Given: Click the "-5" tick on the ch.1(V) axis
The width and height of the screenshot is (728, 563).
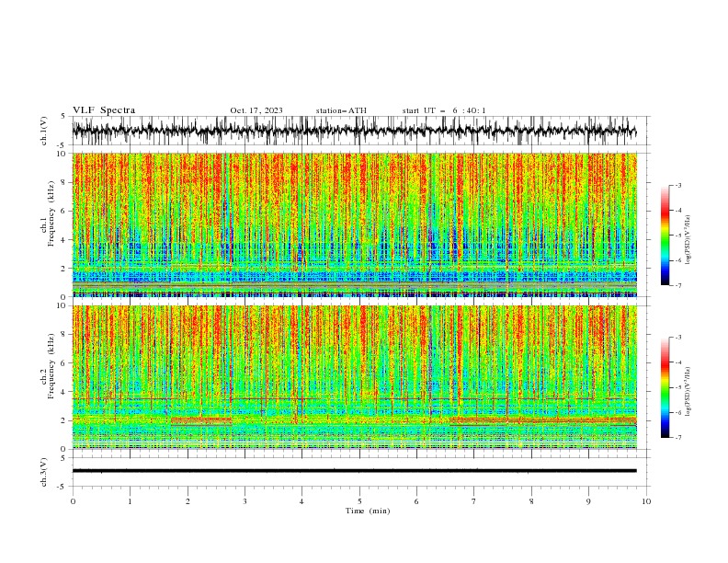Looking at the screenshot, I should coord(63,145).
